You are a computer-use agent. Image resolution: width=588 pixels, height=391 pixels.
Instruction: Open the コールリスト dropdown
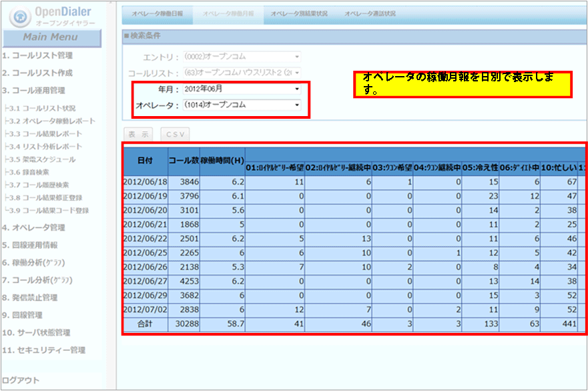point(242,72)
